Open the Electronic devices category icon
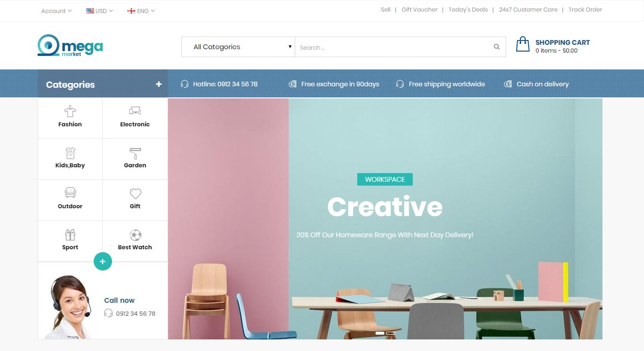Screen dimensions: 644x351 click(x=135, y=111)
